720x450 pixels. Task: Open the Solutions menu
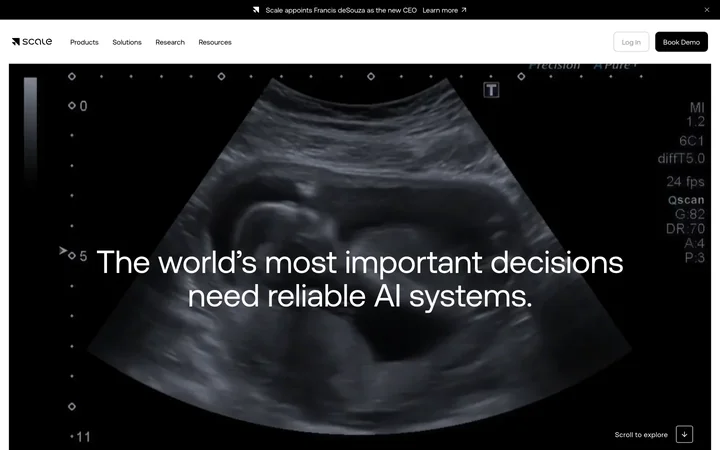tap(127, 42)
